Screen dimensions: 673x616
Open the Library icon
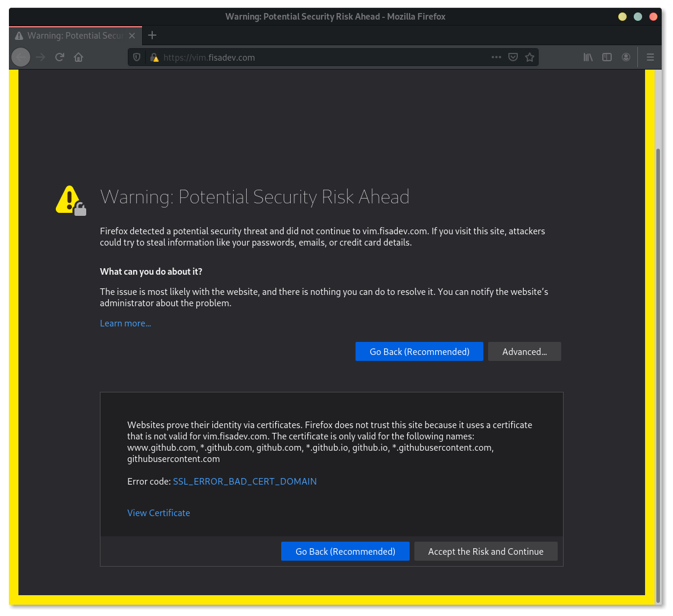pos(588,57)
